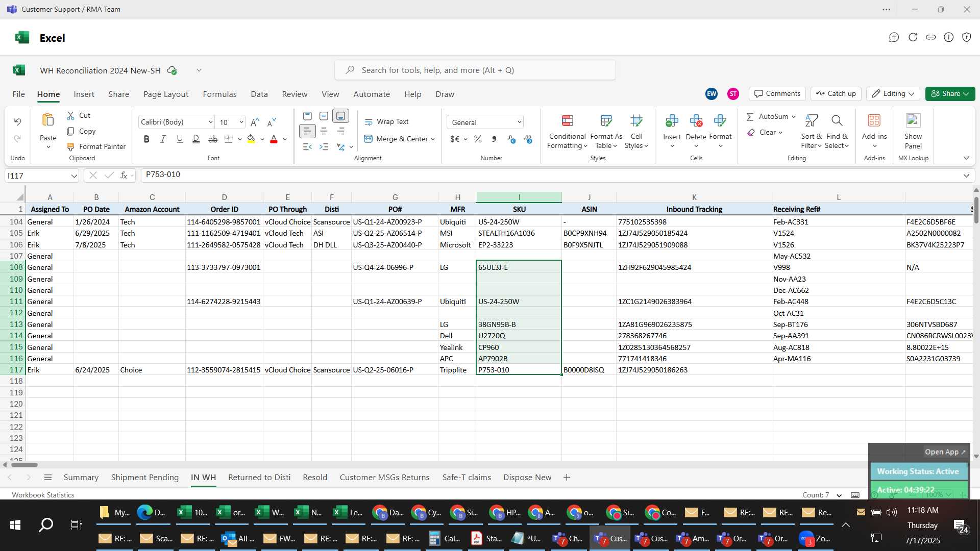Increase font size with the large A icon
Screen dimensions: 980x551
coord(255,122)
